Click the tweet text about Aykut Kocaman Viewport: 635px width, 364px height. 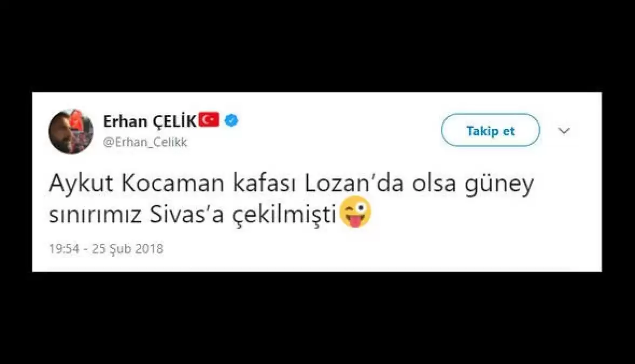point(292,199)
